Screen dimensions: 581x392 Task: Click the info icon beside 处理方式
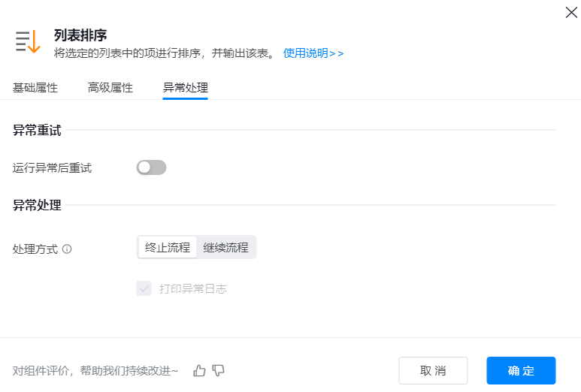click(67, 249)
